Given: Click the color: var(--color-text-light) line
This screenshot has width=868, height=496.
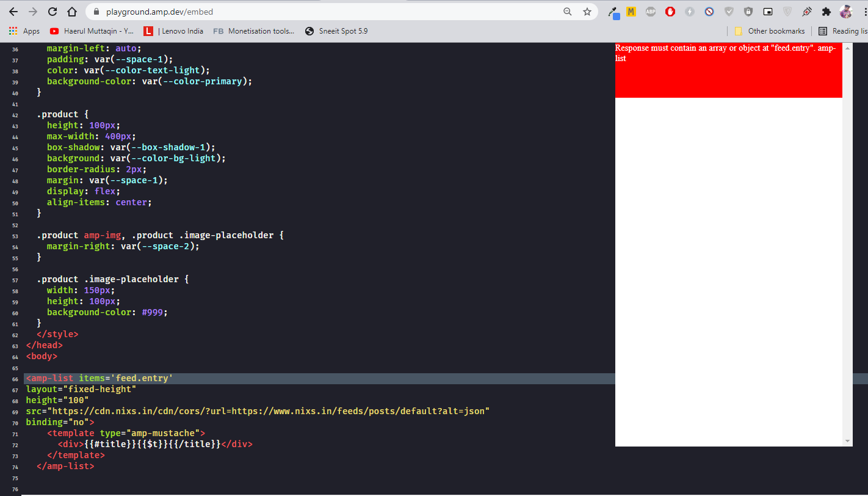Looking at the screenshot, I should 128,70.
